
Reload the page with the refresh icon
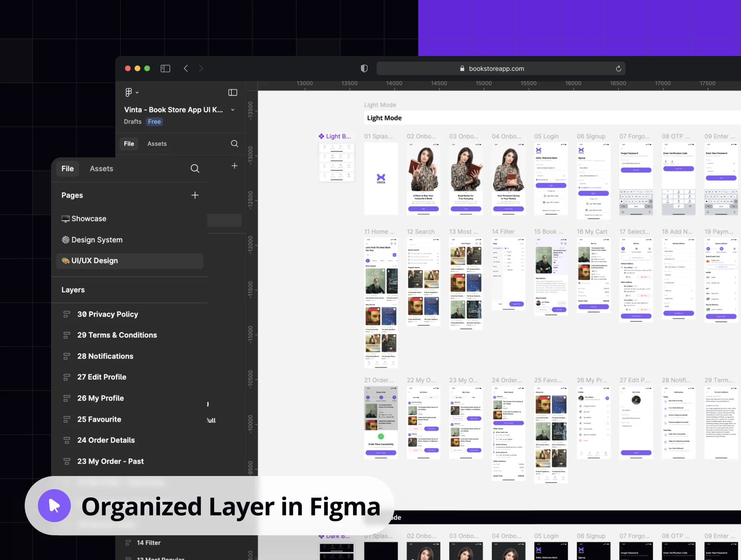(x=618, y=68)
